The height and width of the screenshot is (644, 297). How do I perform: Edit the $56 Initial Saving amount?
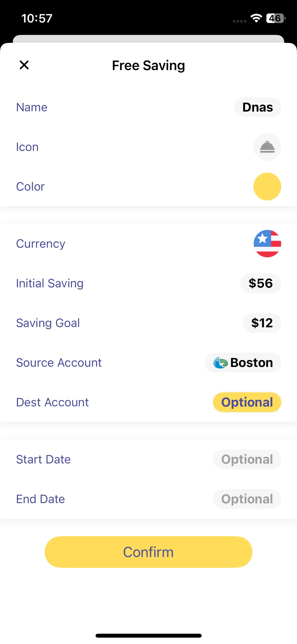pyautogui.click(x=260, y=283)
